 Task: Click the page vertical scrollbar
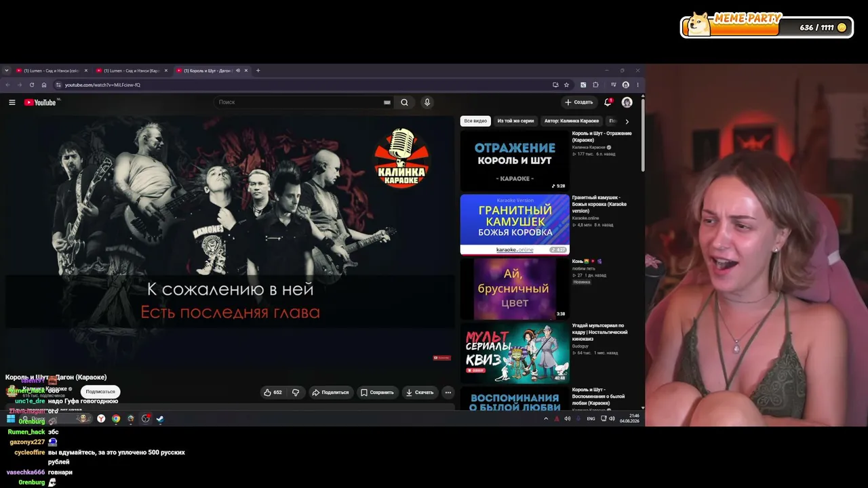click(642, 136)
